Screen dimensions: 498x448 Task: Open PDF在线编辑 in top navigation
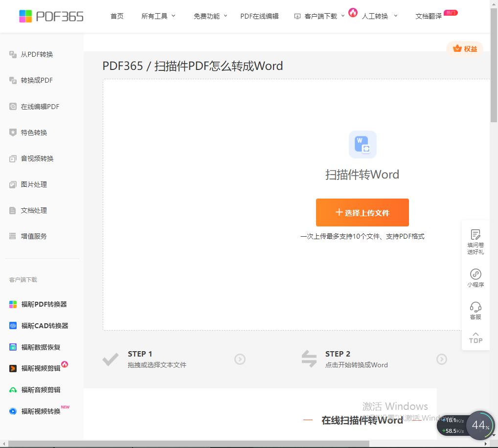(x=259, y=16)
